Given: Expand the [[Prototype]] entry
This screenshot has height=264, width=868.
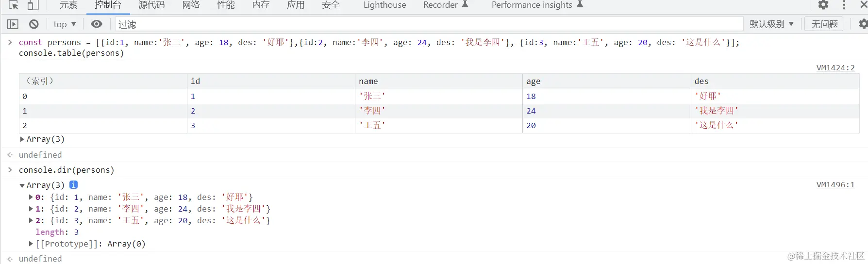Looking at the screenshot, I should coord(31,244).
